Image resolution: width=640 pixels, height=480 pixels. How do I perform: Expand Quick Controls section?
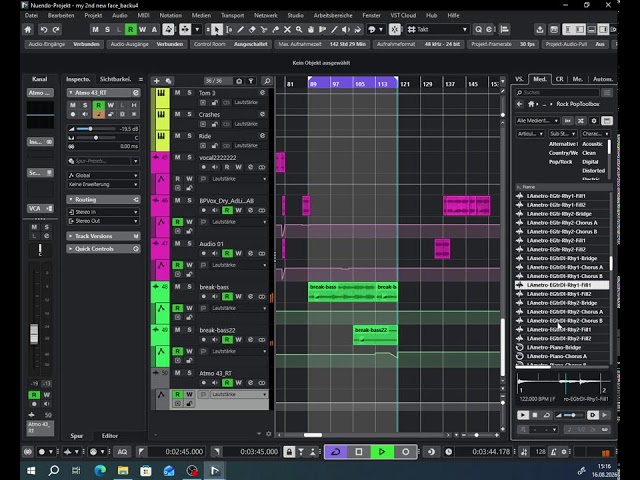[x=103, y=249]
